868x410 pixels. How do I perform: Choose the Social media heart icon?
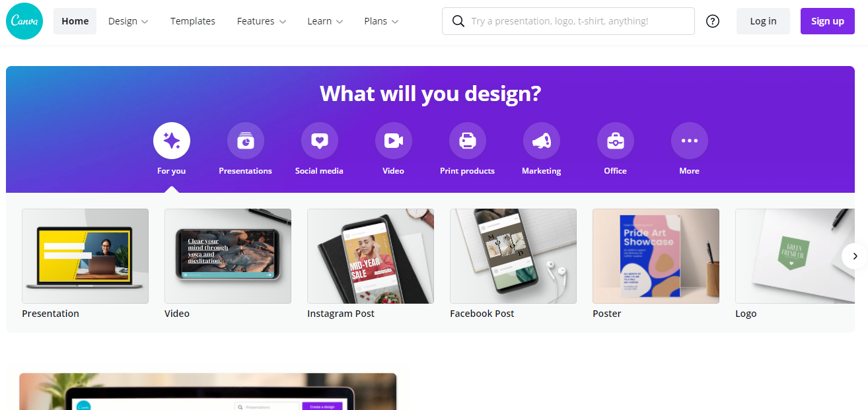click(320, 141)
